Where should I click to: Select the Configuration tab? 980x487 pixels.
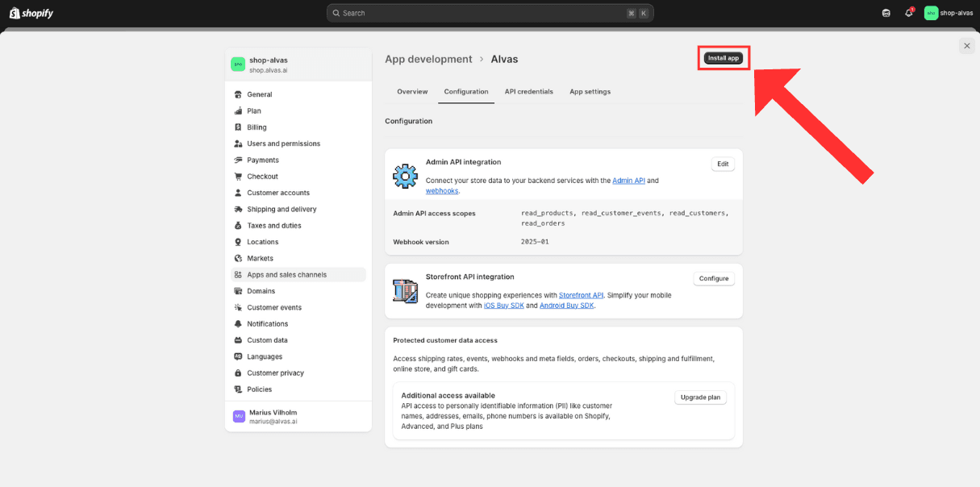pos(466,92)
